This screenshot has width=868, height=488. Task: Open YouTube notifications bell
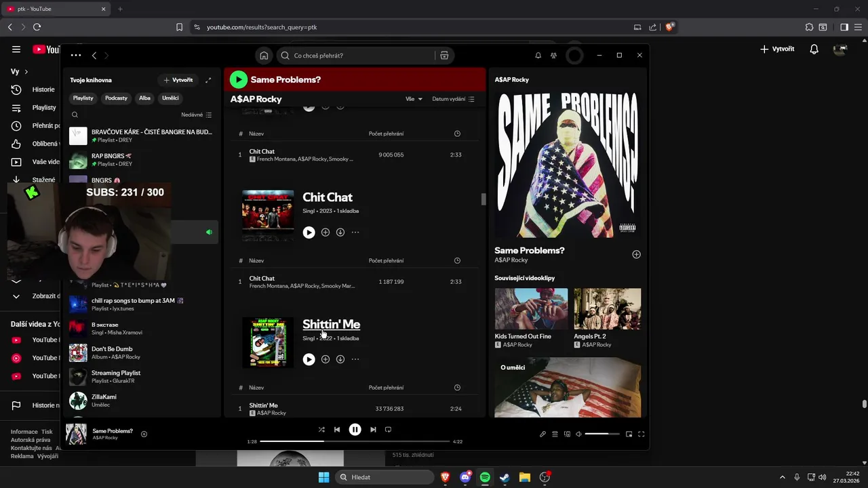[x=814, y=49]
